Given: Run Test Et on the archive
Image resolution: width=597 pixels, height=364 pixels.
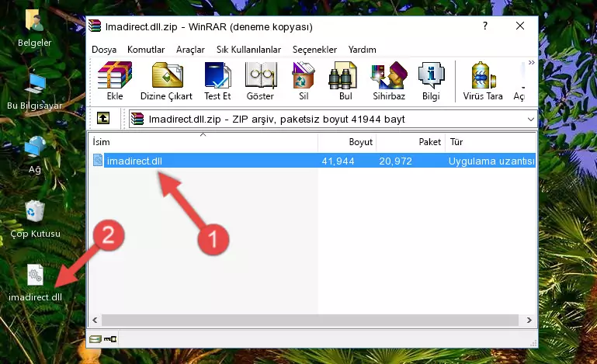Looking at the screenshot, I should (217, 81).
